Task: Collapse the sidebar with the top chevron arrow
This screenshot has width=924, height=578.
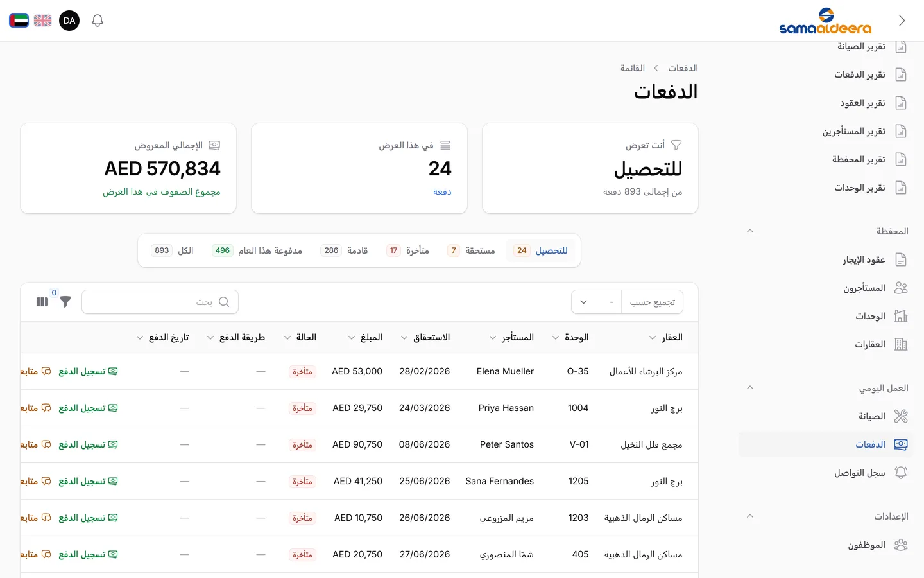Action: pyautogui.click(x=902, y=21)
